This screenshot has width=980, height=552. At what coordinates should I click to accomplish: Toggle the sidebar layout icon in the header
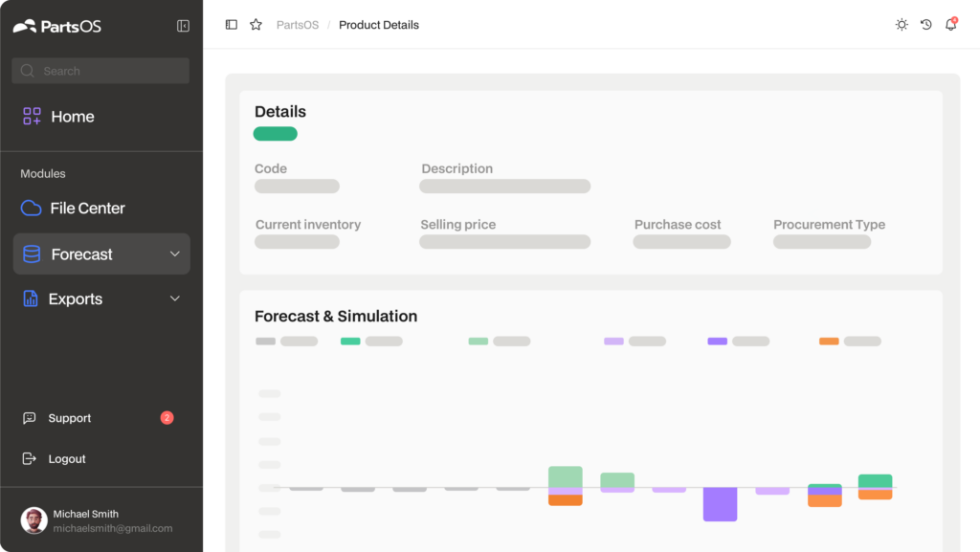(232, 25)
